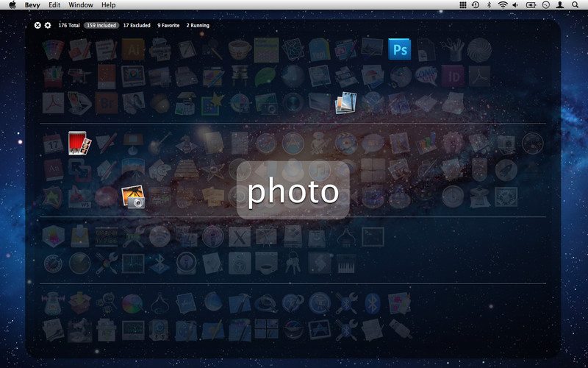The height and width of the screenshot is (368, 588).
Task: Filter to the 2 Running apps
Action: click(198, 26)
